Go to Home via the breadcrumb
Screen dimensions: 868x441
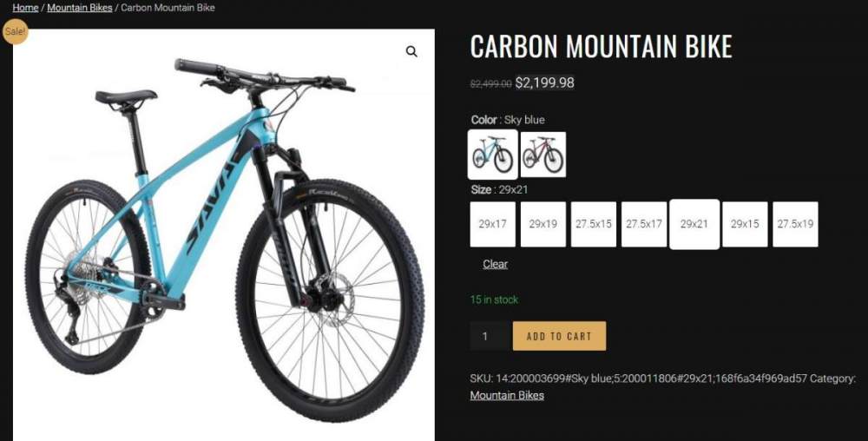(x=25, y=8)
